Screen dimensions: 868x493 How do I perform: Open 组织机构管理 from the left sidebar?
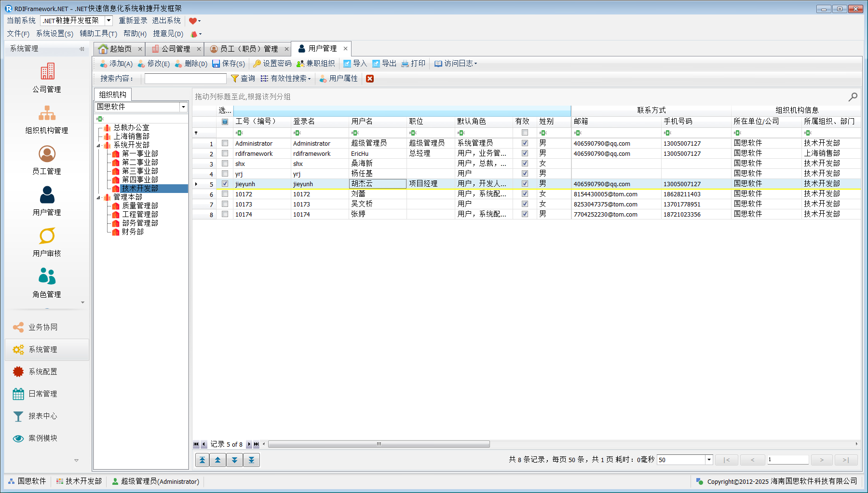(x=47, y=113)
